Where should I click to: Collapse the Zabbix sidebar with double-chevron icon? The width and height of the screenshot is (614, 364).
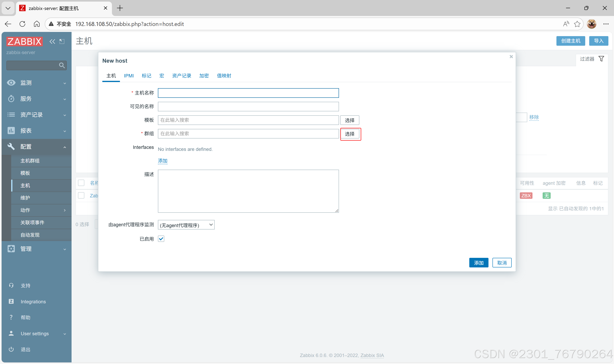coord(52,42)
